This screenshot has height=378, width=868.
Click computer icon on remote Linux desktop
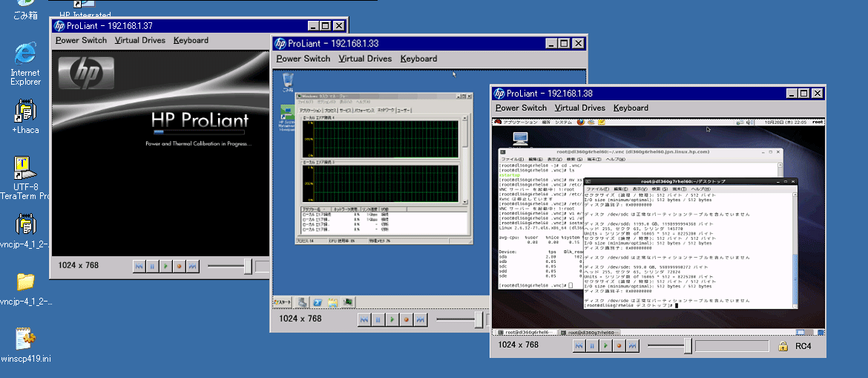click(520, 139)
